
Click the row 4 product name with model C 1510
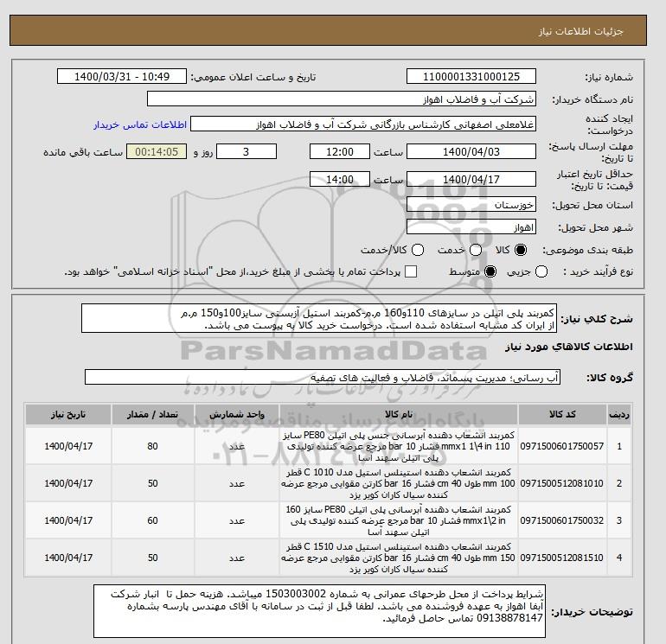[x=399, y=558]
